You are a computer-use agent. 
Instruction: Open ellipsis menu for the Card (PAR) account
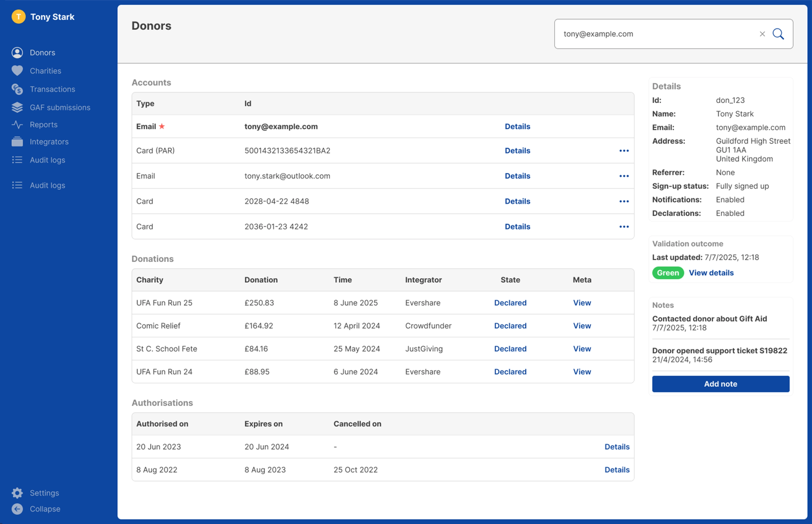pos(624,150)
